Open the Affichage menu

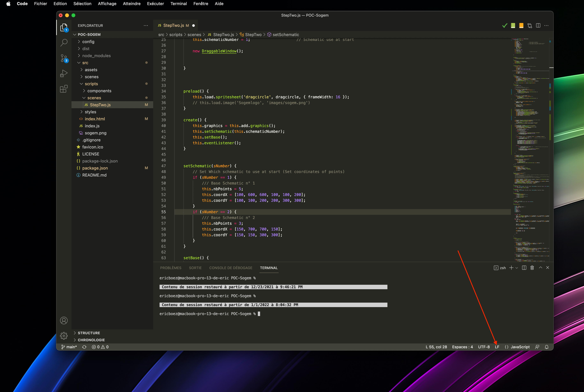[x=107, y=4]
